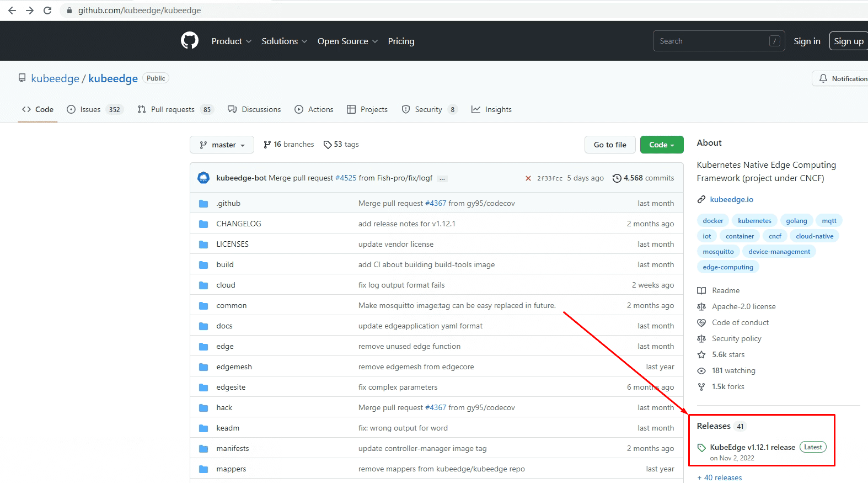
Task: Click the browser address bar URL
Action: pyautogui.click(x=140, y=10)
